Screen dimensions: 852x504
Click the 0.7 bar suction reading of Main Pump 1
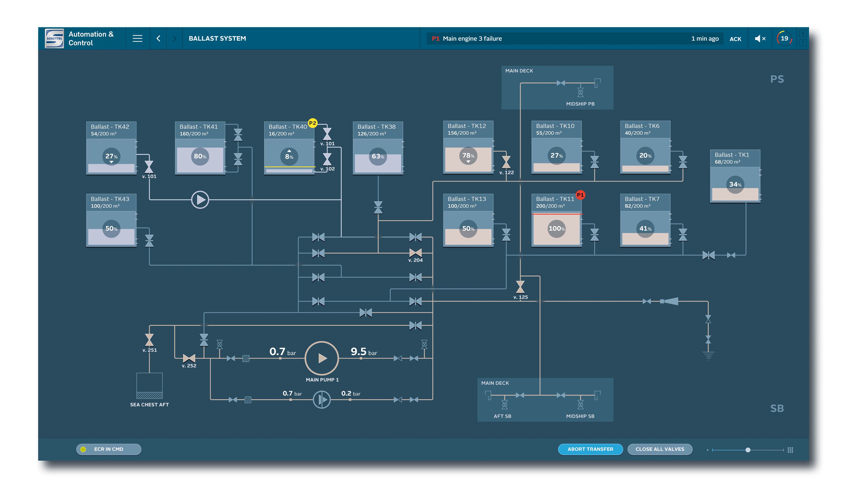(283, 352)
